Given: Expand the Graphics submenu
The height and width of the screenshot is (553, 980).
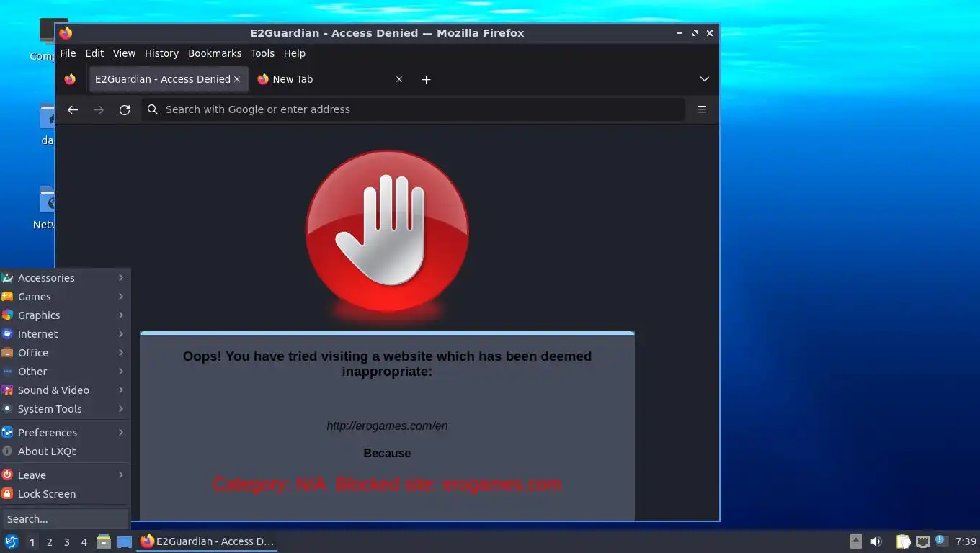Looking at the screenshot, I should [x=65, y=315].
